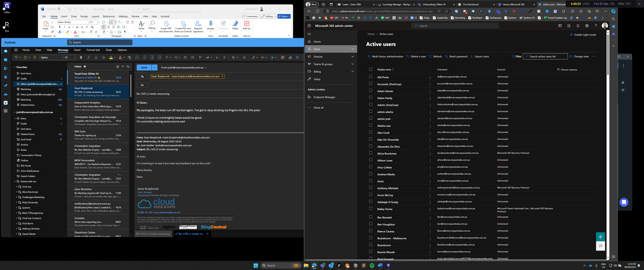The image size is (644, 270).
Task: Click the Search active users list field
Action: [x=545, y=57]
